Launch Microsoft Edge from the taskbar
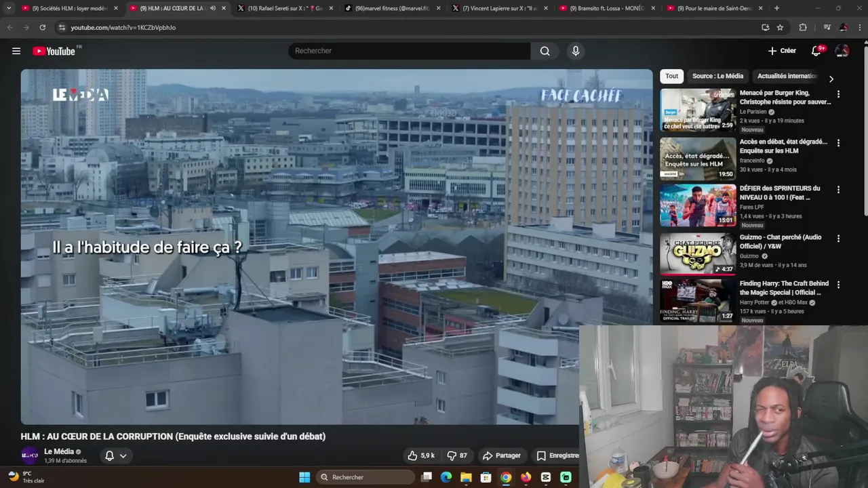This screenshot has width=868, height=488. click(446, 477)
